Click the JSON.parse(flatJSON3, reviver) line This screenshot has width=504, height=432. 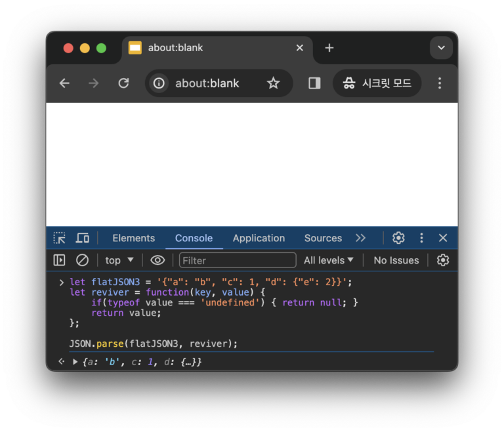pyautogui.click(x=154, y=344)
